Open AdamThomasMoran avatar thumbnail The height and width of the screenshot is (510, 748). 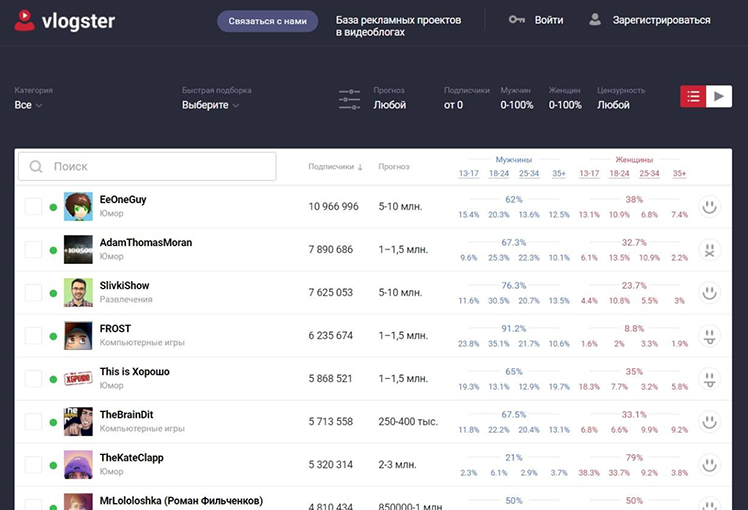coord(78,250)
